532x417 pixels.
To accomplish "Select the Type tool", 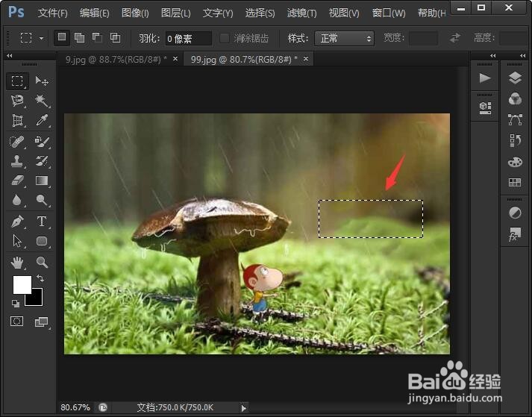I will [x=42, y=222].
